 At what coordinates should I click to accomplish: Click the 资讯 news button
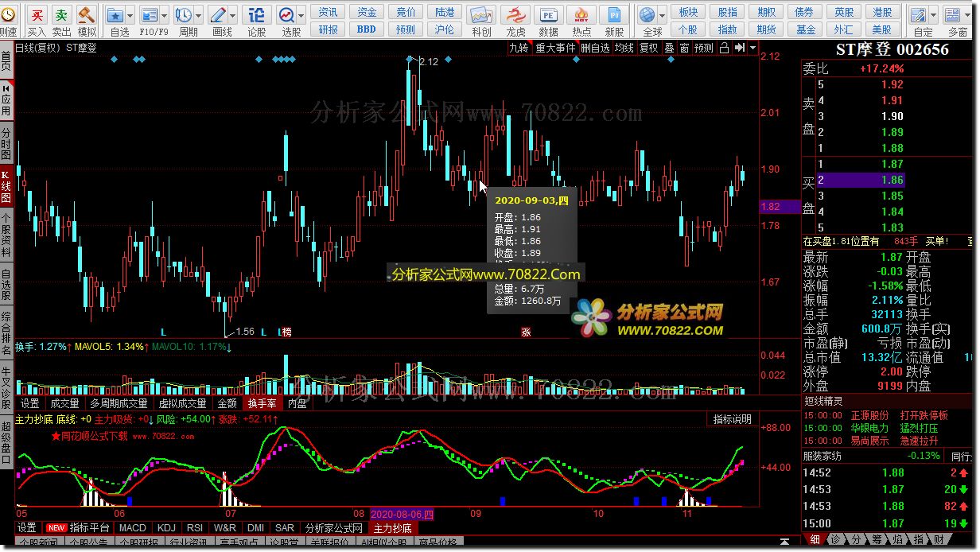(328, 12)
